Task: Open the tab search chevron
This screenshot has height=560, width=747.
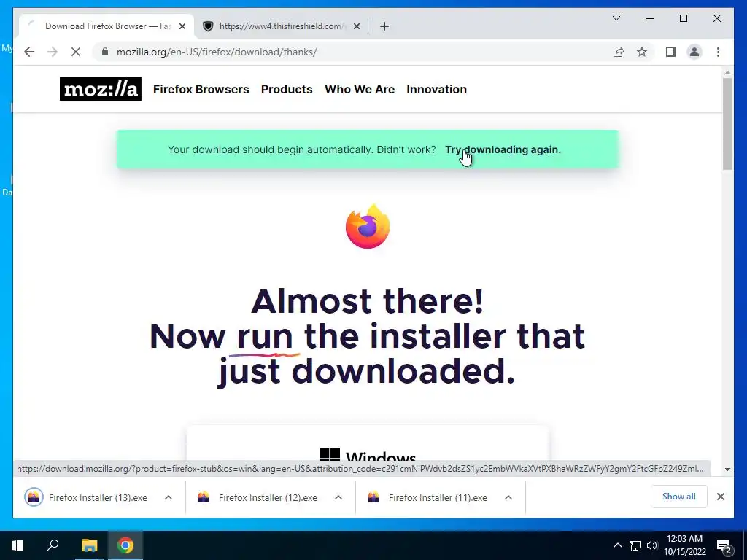Action: pyautogui.click(x=616, y=18)
